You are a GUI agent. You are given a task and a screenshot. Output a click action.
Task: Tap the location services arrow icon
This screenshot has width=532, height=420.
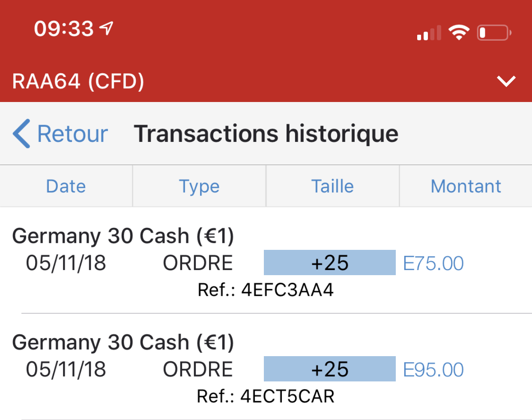click(106, 28)
